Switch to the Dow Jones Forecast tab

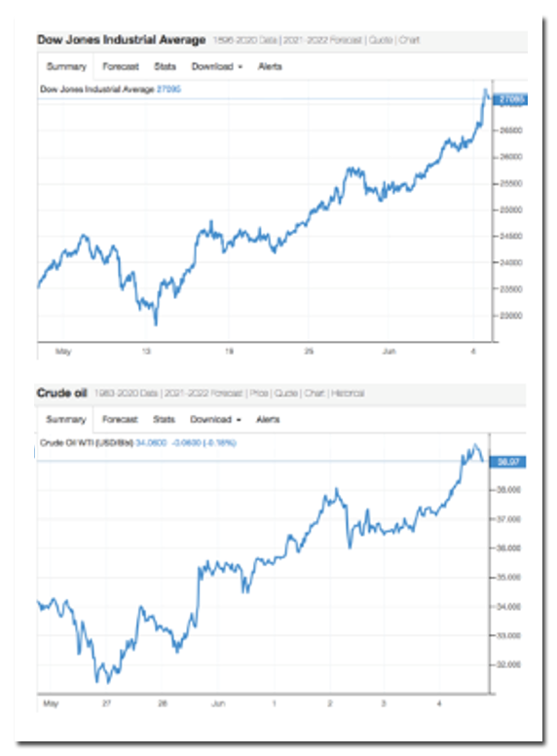(x=121, y=66)
